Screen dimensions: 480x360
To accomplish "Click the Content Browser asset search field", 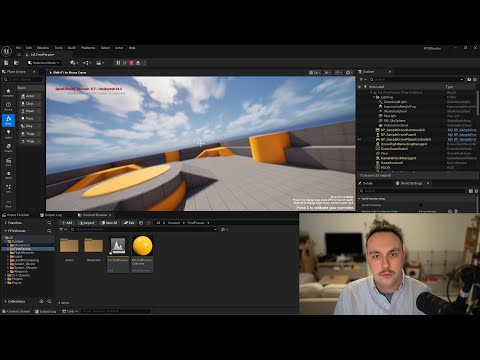I will coord(144,229).
